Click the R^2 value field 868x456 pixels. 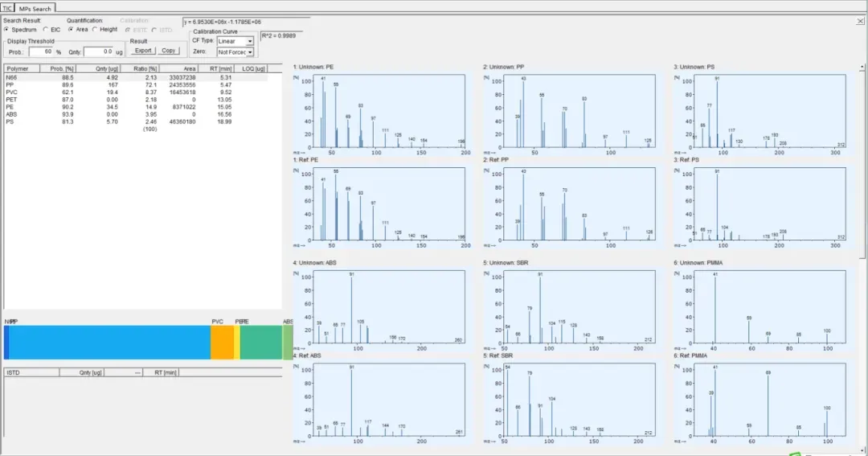pyautogui.click(x=281, y=35)
